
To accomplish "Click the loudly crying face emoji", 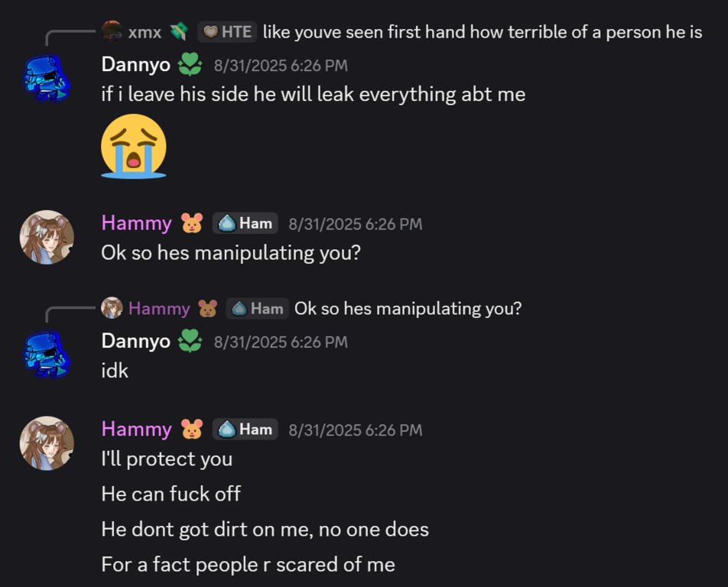I will [x=133, y=146].
